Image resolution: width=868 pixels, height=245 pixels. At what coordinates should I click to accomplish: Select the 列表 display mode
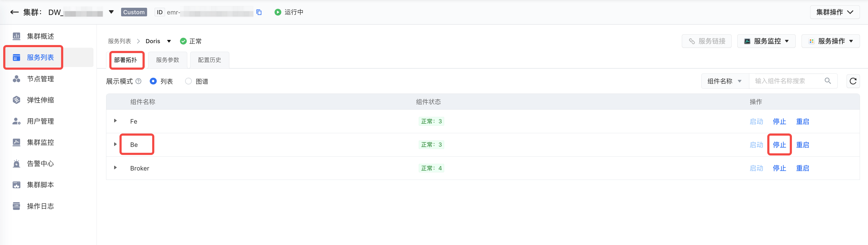[x=153, y=81]
